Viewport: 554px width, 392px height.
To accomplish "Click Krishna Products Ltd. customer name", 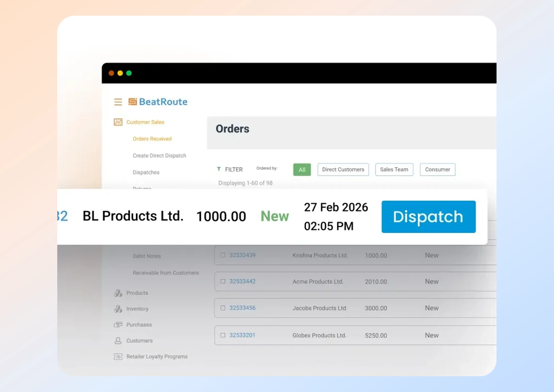I will tap(320, 255).
